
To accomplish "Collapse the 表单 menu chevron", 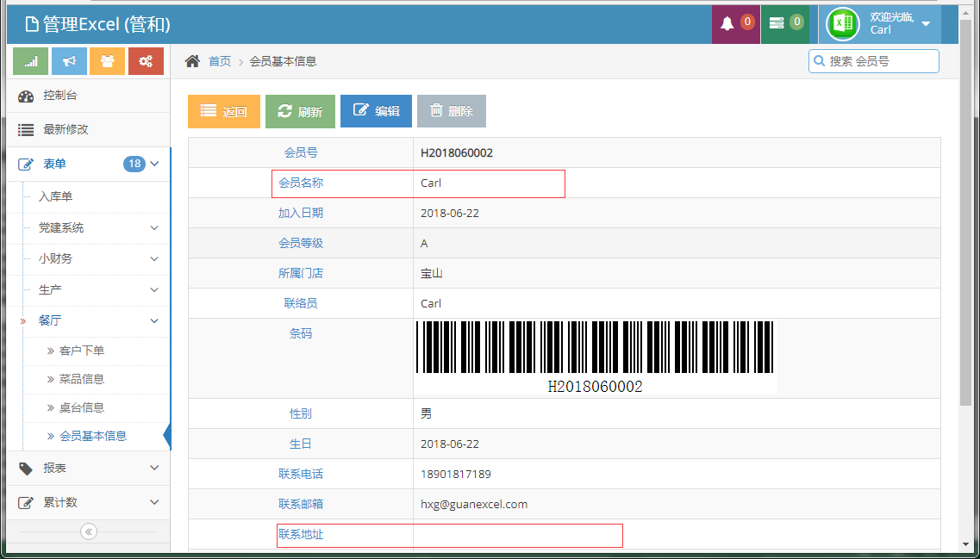I will pyautogui.click(x=155, y=165).
